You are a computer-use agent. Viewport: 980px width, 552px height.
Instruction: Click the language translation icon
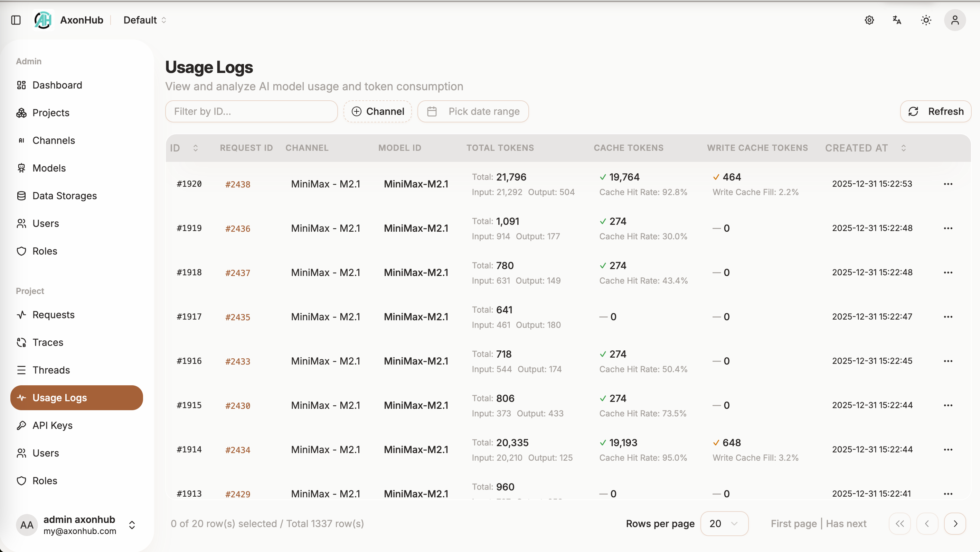pyautogui.click(x=897, y=20)
